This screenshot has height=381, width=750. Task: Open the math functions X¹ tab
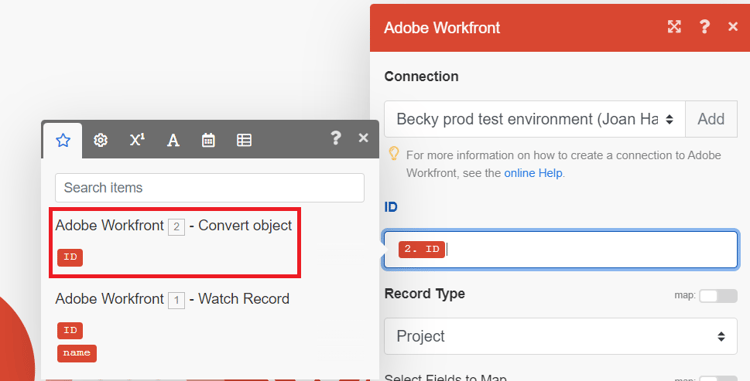click(137, 140)
